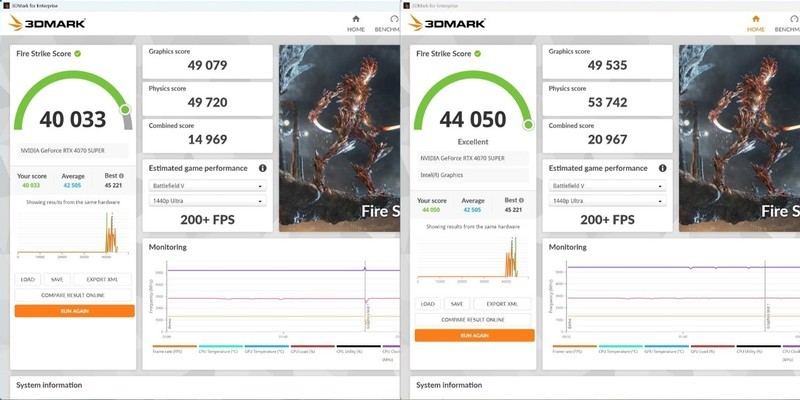The width and height of the screenshot is (800, 400).
Task: Click info icon on left Estimated game performance
Action: 262,168
